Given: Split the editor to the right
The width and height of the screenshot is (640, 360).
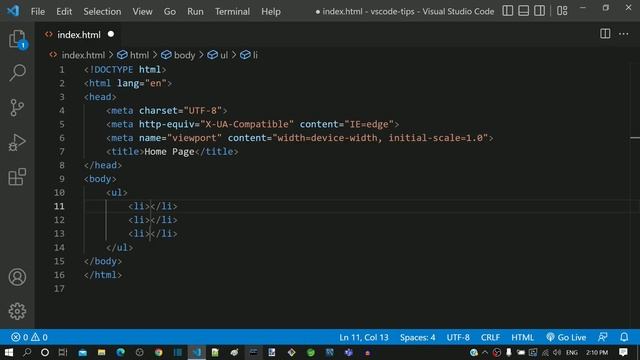Looking at the screenshot, I should 605,34.
